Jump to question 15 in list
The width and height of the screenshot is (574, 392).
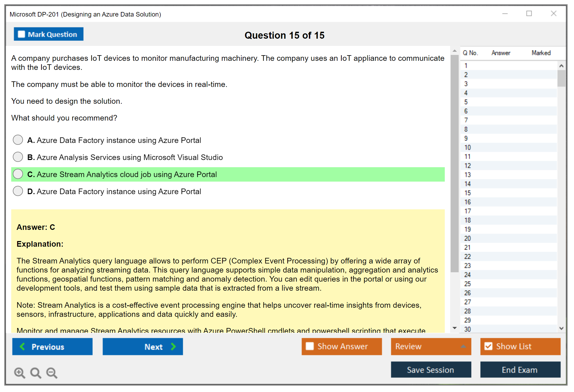pyautogui.click(x=467, y=193)
